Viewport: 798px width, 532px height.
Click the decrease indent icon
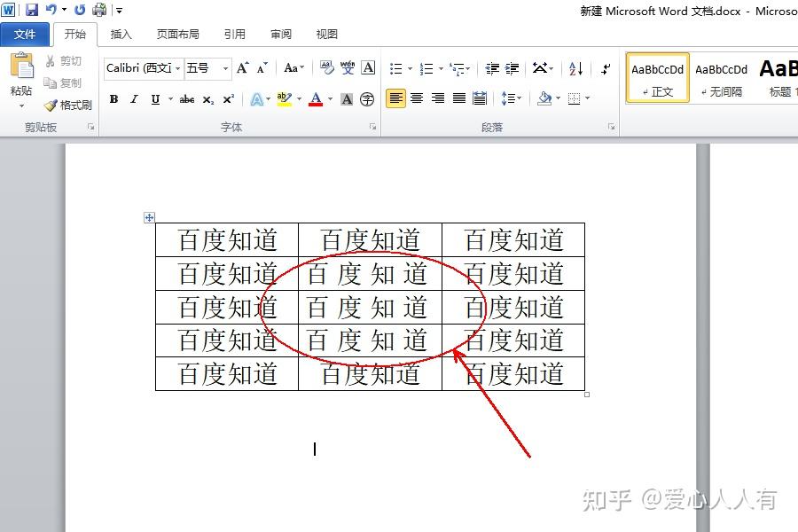[x=492, y=68]
